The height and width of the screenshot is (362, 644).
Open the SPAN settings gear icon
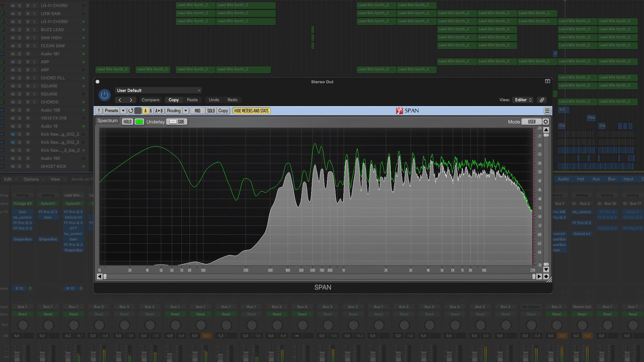[546, 122]
